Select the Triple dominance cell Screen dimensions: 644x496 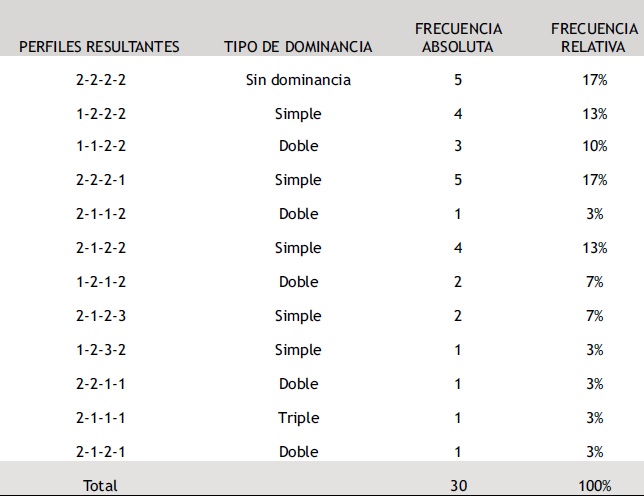298,418
